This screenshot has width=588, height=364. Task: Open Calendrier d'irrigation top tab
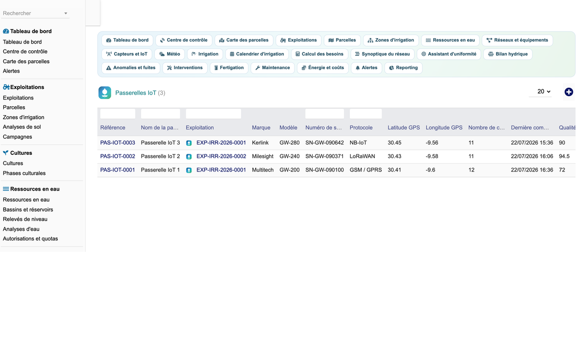[x=257, y=54]
